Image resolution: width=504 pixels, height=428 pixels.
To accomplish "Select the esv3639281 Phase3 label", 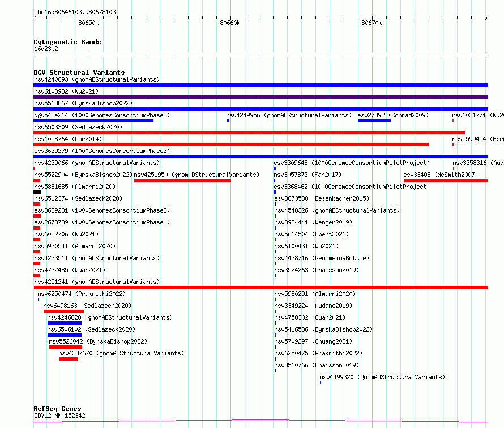I will (x=102, y=210).
